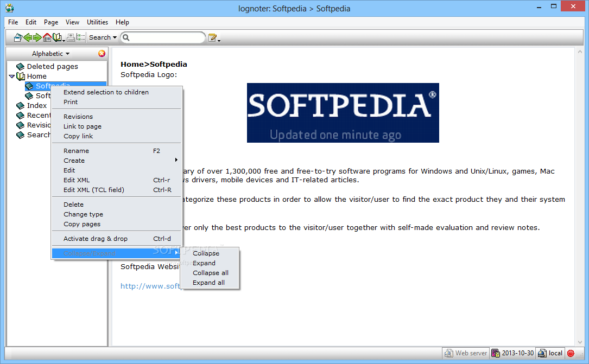Open the Edit menu in the menu bar
Image resolution: width=589 pixels, height=364 pixels.
[x=31, y=22]
